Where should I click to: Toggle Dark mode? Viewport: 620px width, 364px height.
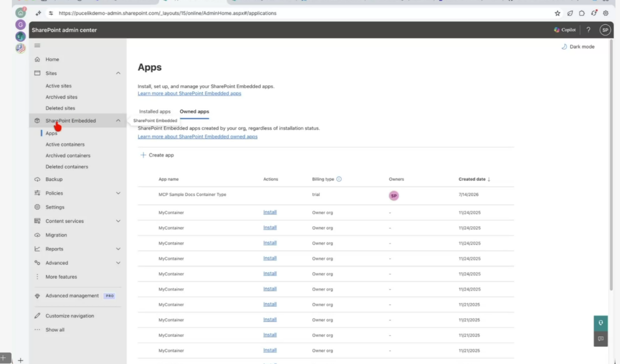(x=578, y=47)
